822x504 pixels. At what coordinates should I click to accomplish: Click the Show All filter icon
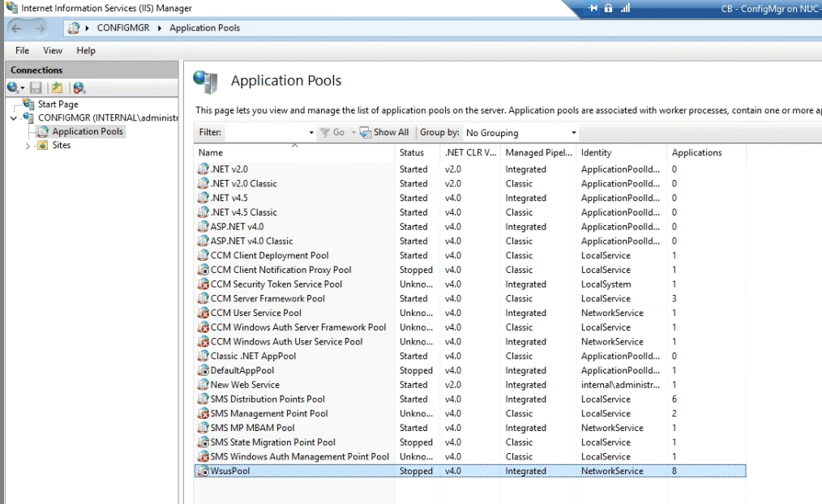tap(366, 132)
